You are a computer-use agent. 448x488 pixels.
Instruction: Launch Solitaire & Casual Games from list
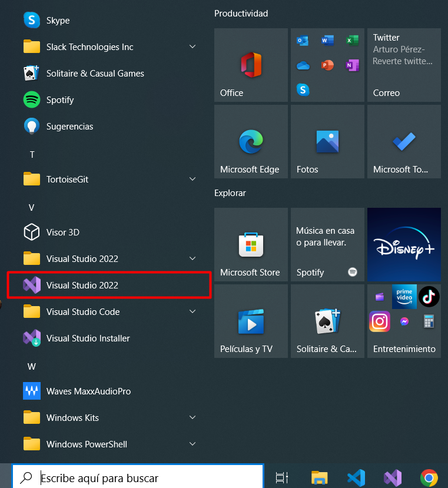tap(95, 74)
